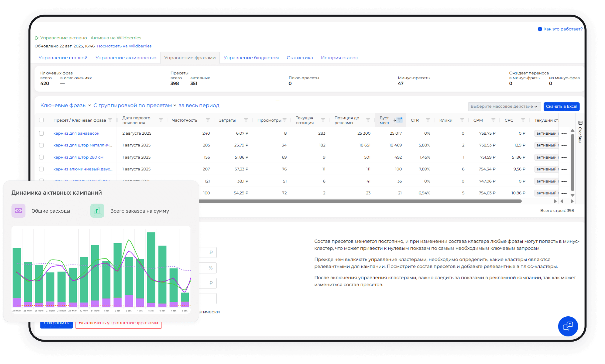Click the Скачать в Excel button
Image resolution: width=605 pixels, height=364 pixels.
click(561, 106)
